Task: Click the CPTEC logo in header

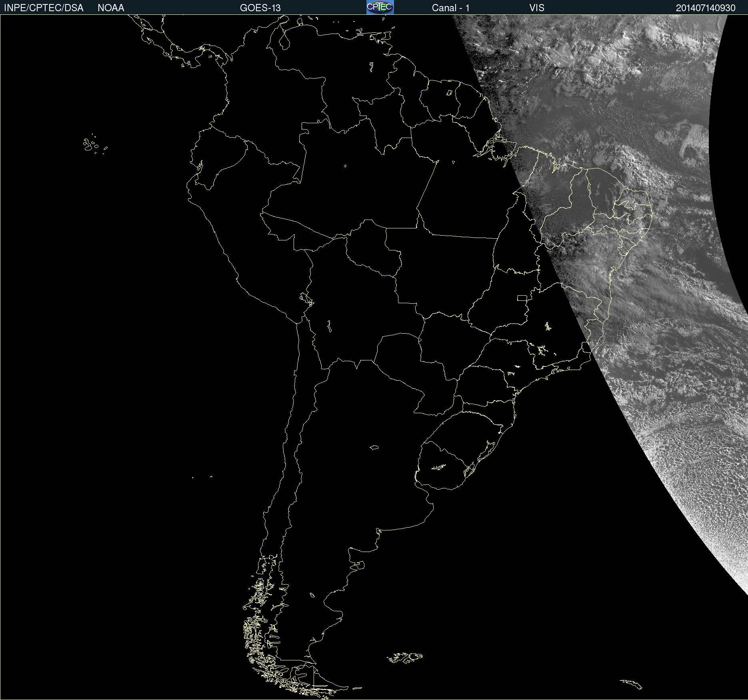Action: click(x=380, y=7)
